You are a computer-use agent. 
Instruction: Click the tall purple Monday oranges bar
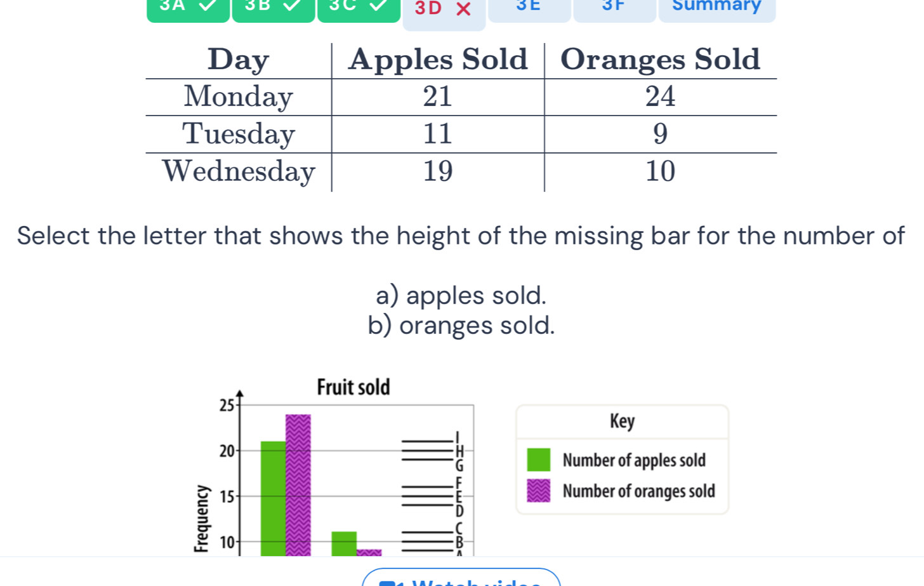[x=298, y=486]
